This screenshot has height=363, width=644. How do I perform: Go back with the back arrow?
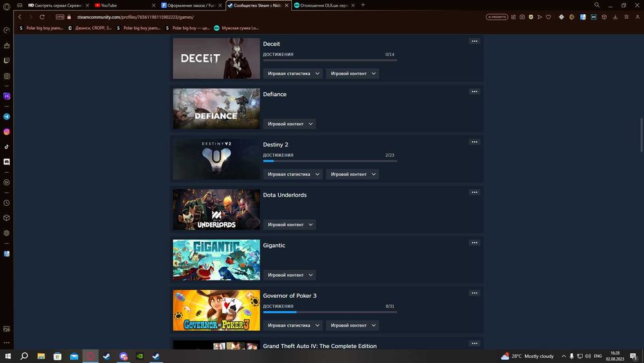20,17
